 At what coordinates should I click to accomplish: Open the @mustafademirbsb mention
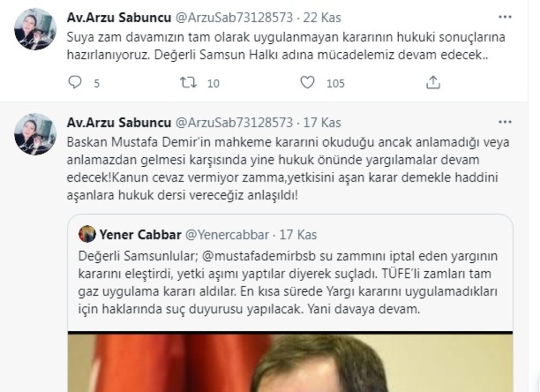pos(259,256)
